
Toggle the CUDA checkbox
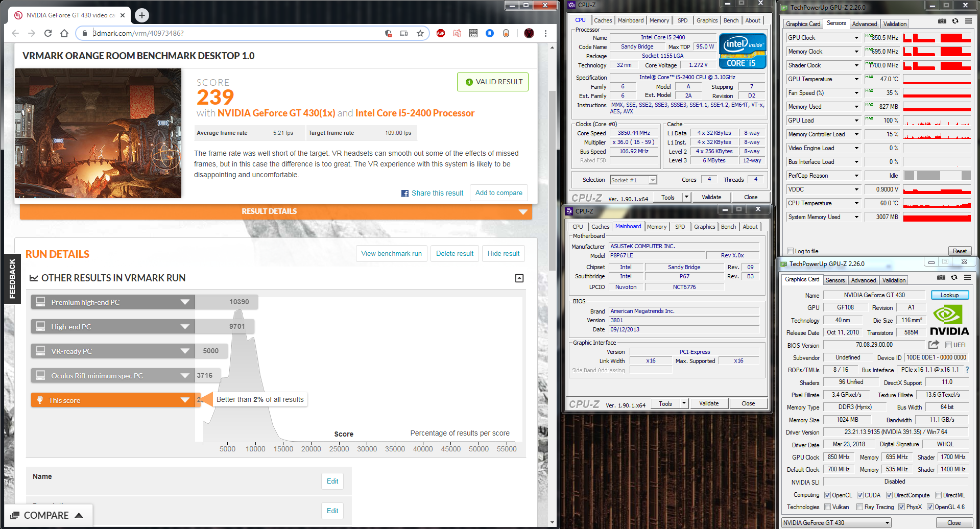[x=860, y=495]
